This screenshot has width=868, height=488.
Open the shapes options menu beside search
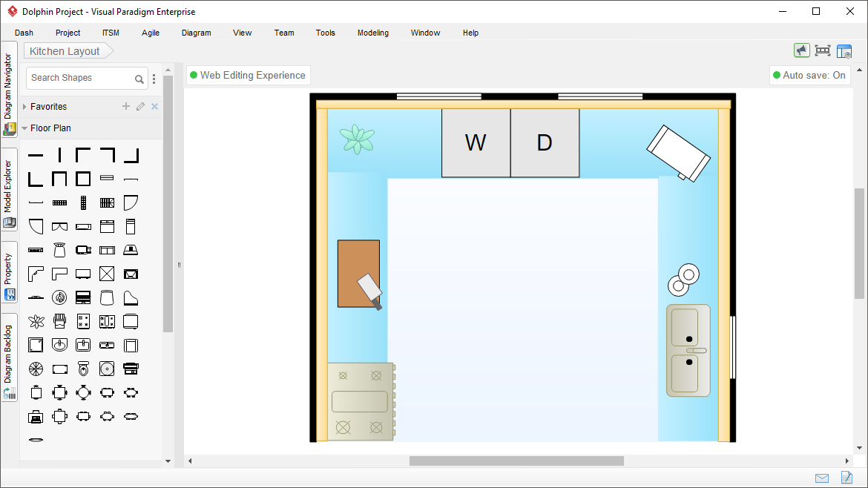154,78
